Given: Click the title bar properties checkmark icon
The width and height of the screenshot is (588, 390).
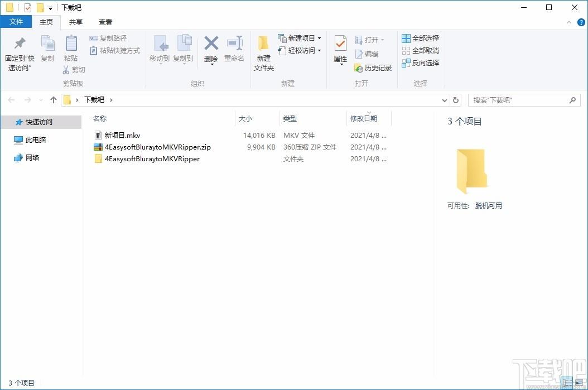Looking at the screenshot, I should [x=28, y=7].
